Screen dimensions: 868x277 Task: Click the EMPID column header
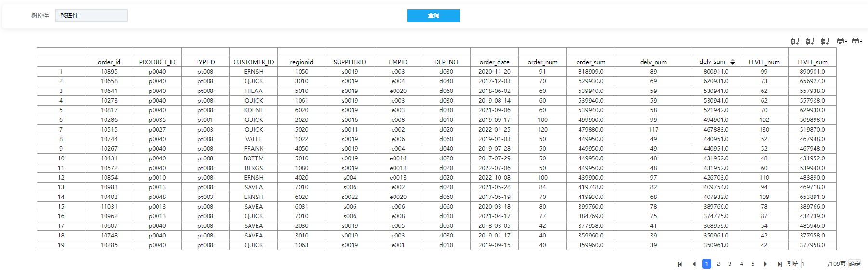click(398, 62)
